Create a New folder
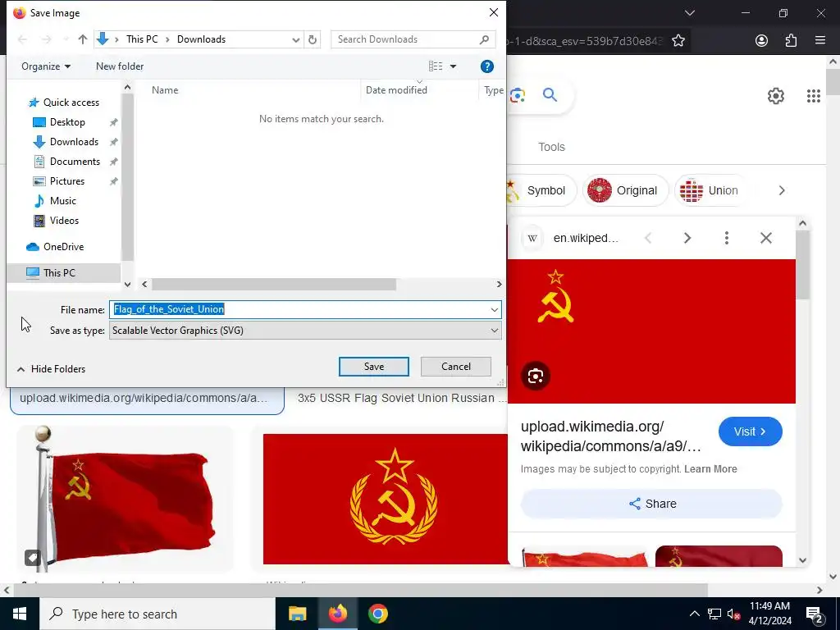840x630 pixels. coord(120,66)
